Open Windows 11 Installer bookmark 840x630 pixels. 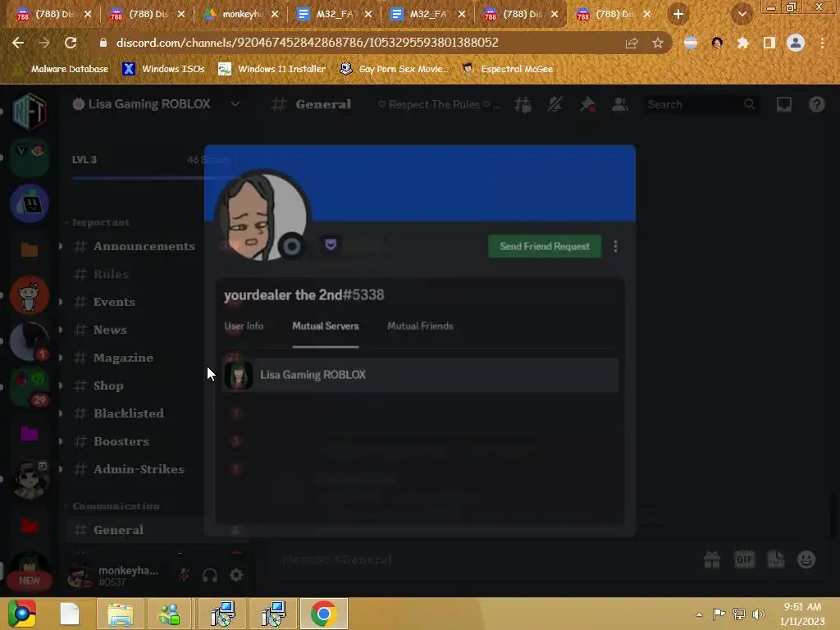272,69
